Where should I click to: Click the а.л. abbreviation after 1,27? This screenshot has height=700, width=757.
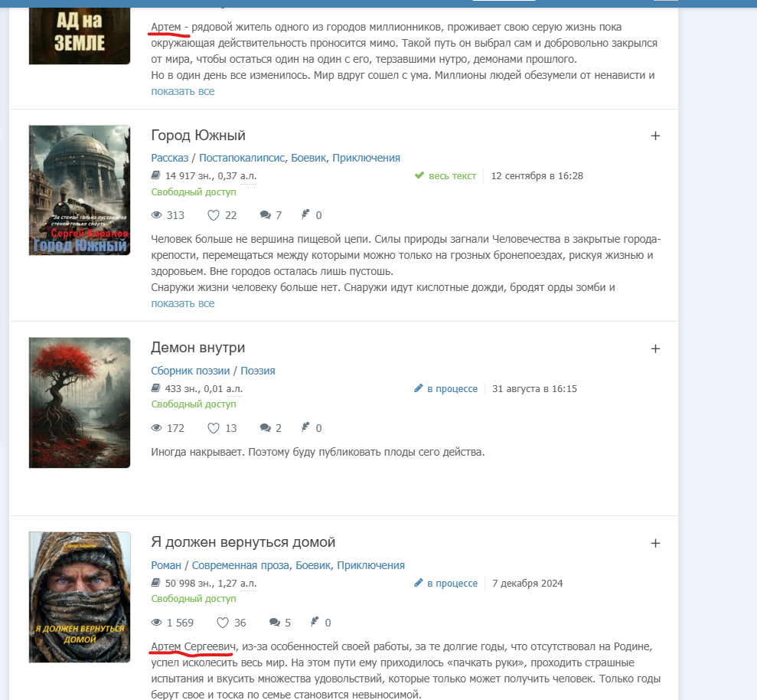coord(249,584)
